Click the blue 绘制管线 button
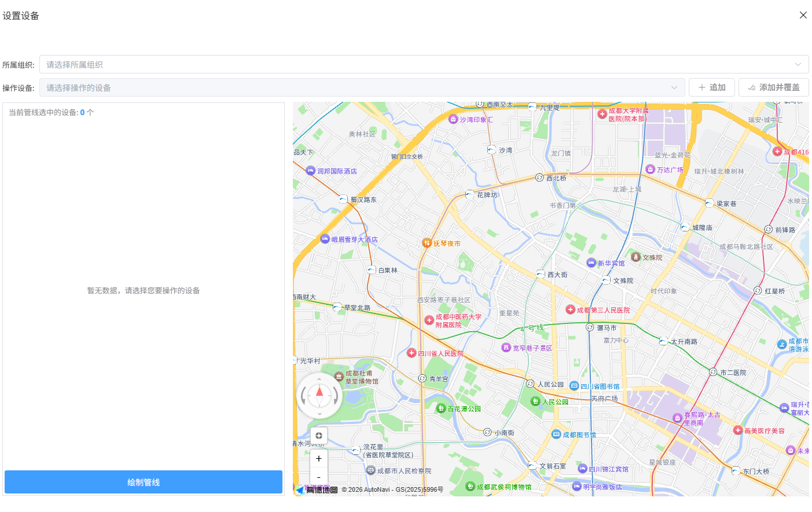This screenshot has width=812, height=512. tap(144, 482)
